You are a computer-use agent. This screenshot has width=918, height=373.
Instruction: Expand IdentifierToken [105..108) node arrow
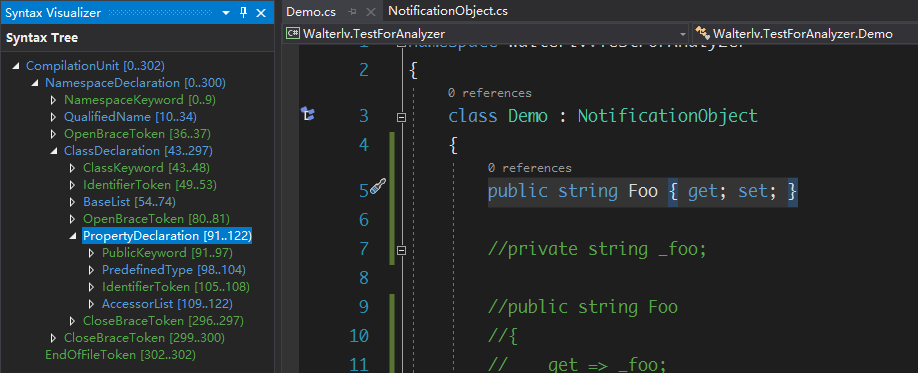(x=91, y=287)
